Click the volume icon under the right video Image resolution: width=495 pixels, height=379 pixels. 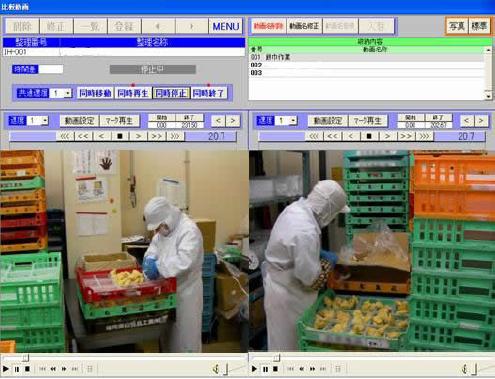pyautogui.click(x=465, y=369)
